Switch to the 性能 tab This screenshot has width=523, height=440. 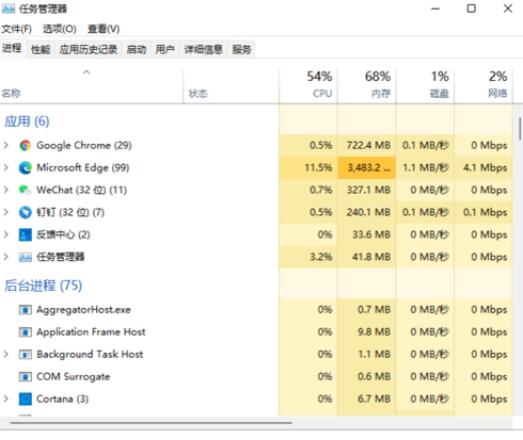pyautogui.click(x=41, y=50)
